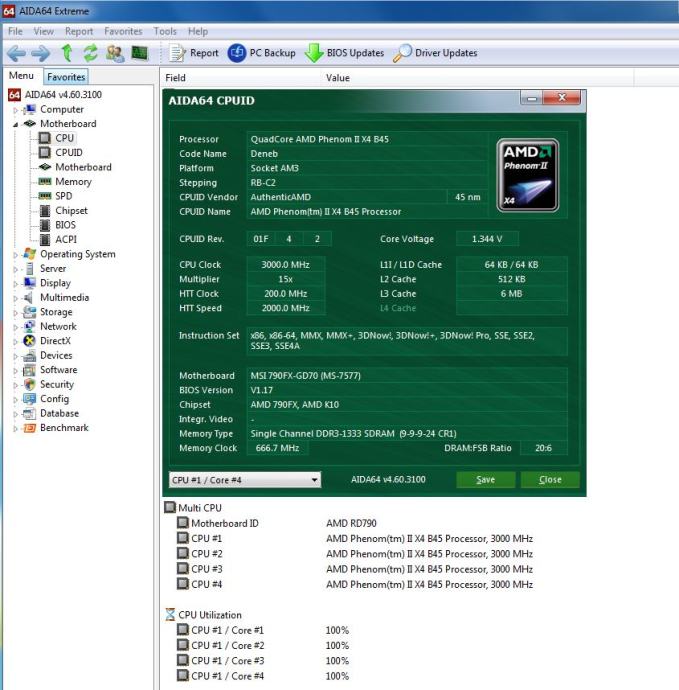Launch PC Backup from toolbar
The width and height of the screenshot is (679, 690).
pyautogui.click(x=262, y=53)
